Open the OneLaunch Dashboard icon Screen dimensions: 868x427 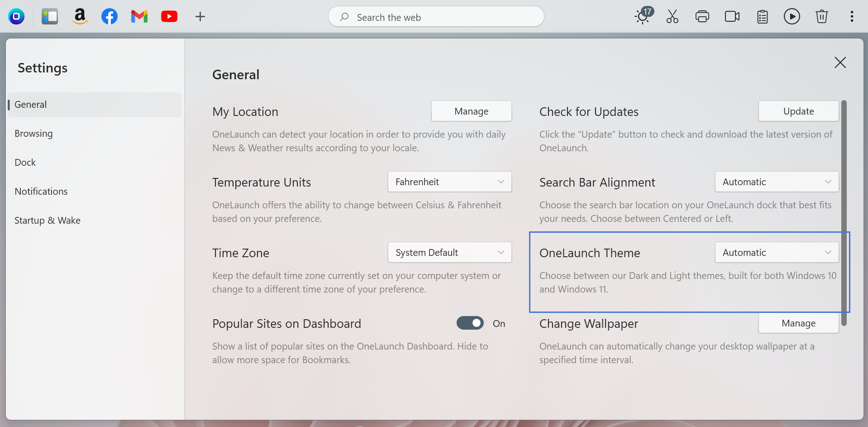tap(50, 16)
